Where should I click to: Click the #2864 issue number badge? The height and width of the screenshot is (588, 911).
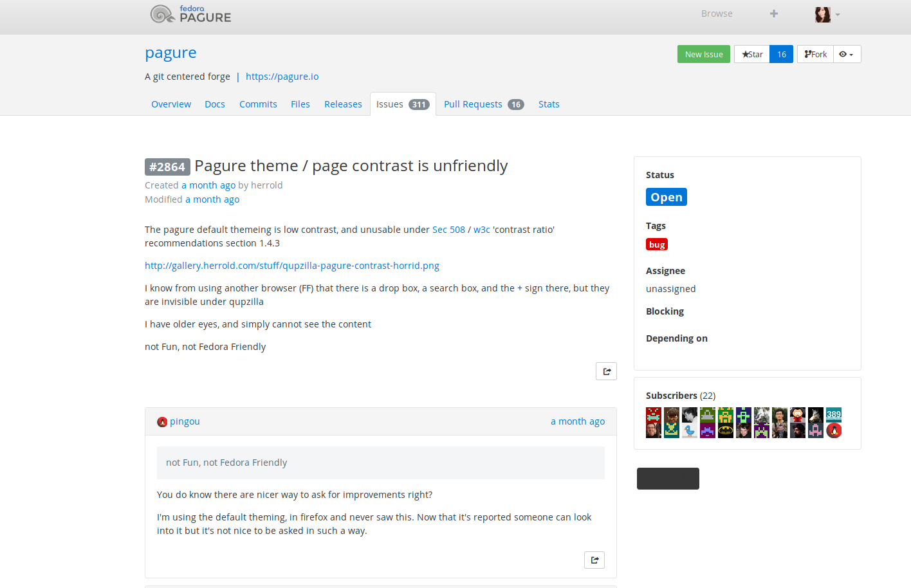167,167
